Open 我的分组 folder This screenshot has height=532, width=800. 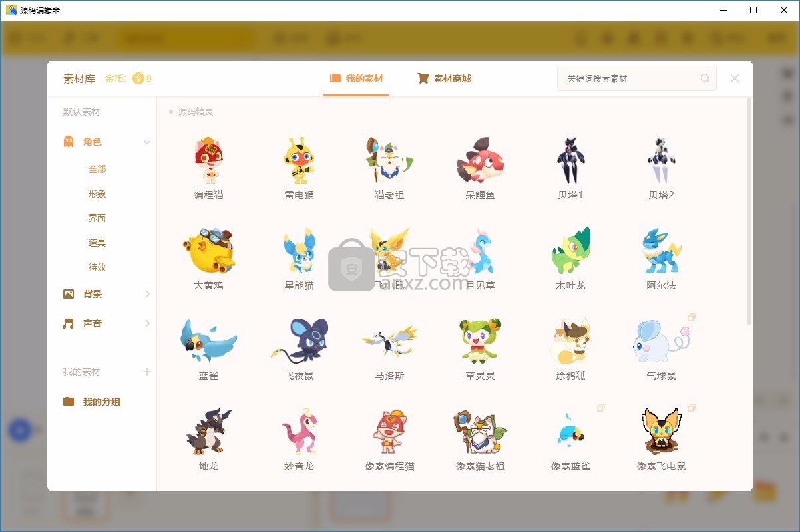coord(92,402)
